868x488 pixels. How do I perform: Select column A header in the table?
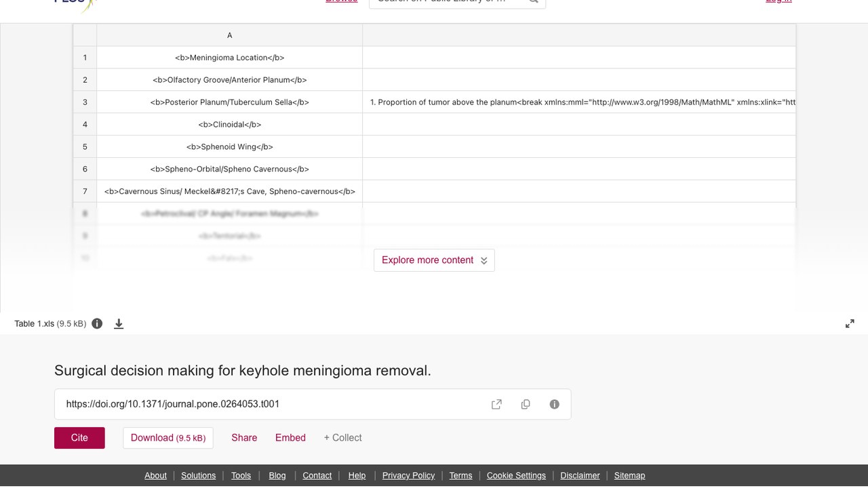pyautogui.click(x=229, y=35)
